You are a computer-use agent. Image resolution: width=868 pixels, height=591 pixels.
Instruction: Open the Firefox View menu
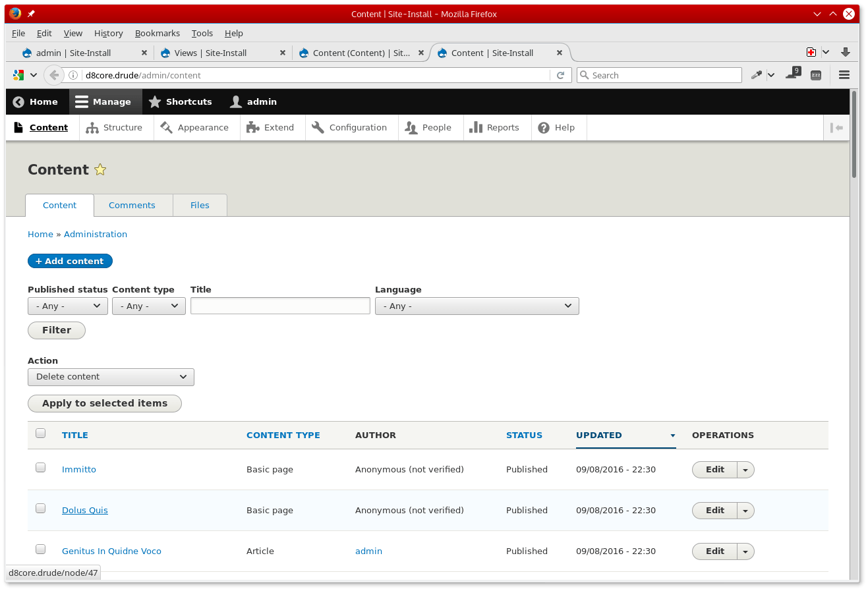click(73, 34)
